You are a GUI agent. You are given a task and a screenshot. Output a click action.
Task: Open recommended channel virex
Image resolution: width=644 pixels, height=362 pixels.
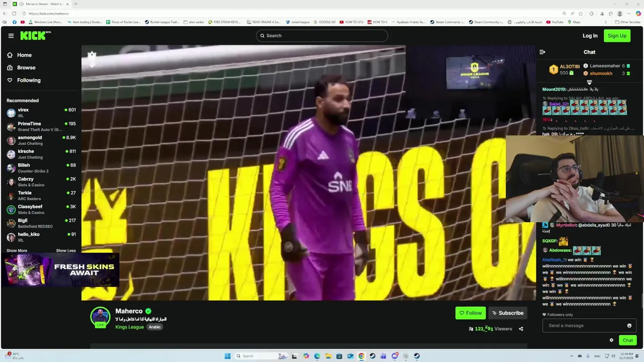click(41, 113)
